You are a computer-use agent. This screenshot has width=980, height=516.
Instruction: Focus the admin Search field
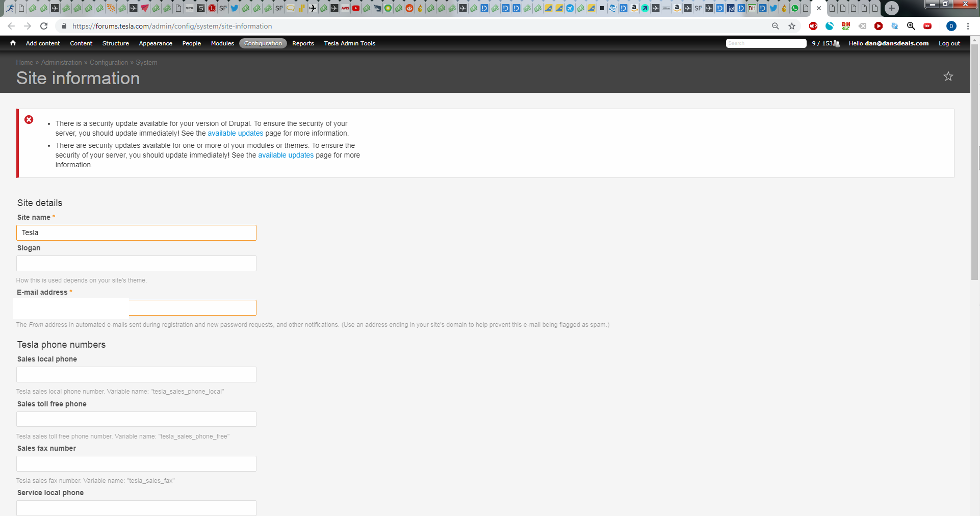(766, 43)
